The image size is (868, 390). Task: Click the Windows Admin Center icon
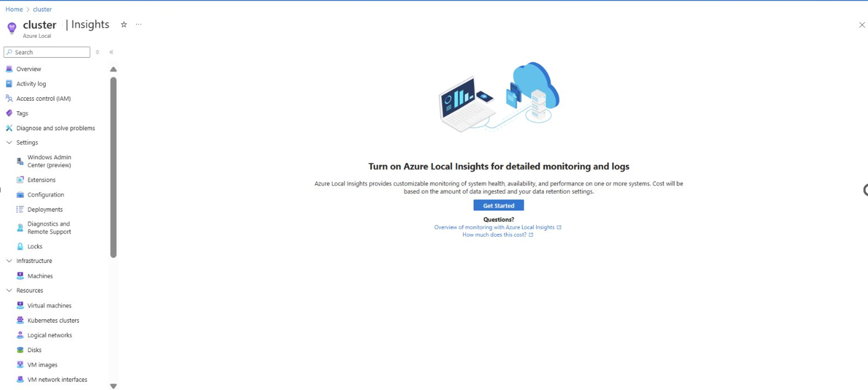(20, 161)
